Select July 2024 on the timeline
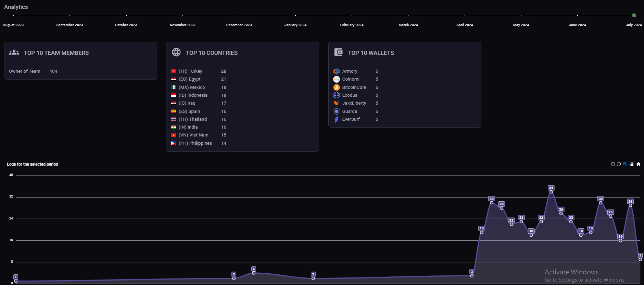This screenshot has width=644, height=285. tap(634, 15)
